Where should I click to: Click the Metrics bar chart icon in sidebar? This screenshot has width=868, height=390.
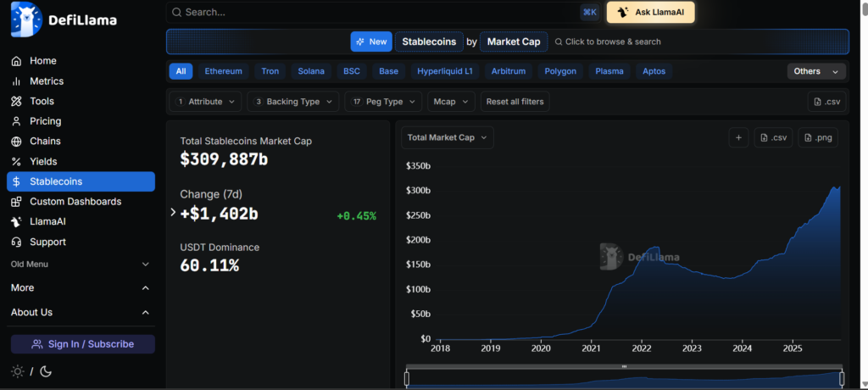(x=16, y=81)
